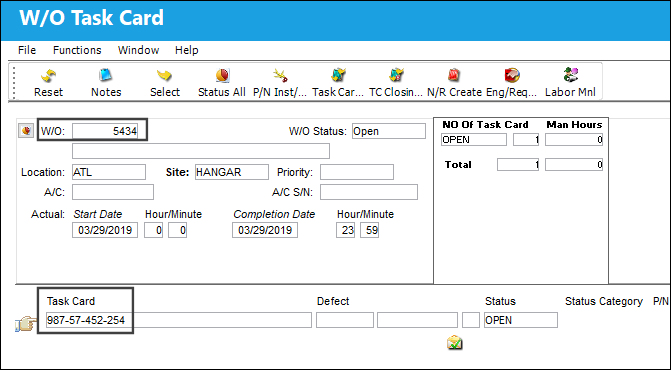Click the Location field containing ATL
This screenshot has width=671, height=370.
point(109,172)
